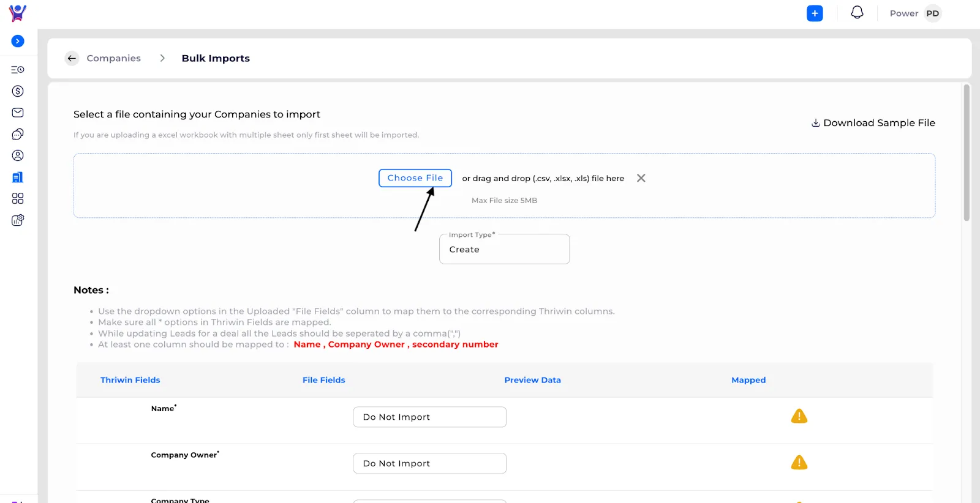The image size is (980, 503).
Task: Go back using the left arrow button
Action: point(72,58)
